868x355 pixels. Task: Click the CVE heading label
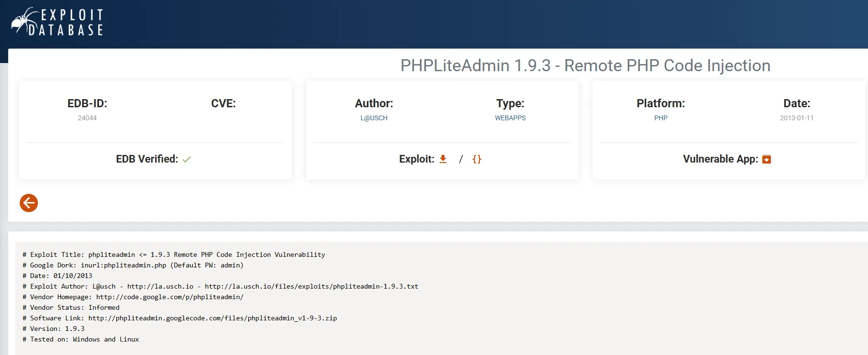coord(223,103)
